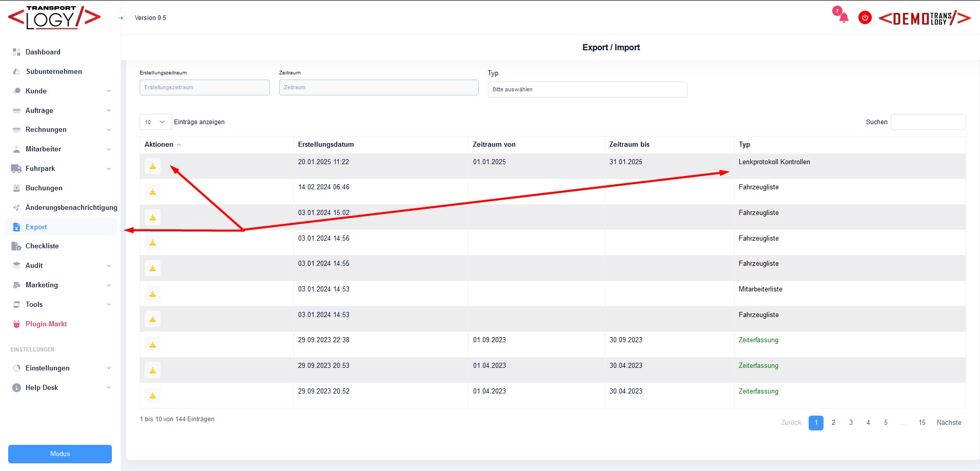980x471 pixels.
Task: Jump to page 15 in pagination
Action: 922,423
